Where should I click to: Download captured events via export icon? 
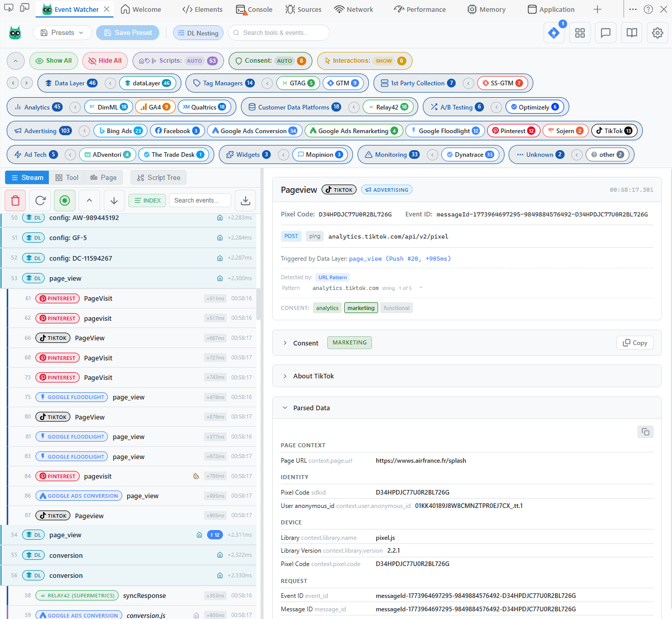[245, 201]
